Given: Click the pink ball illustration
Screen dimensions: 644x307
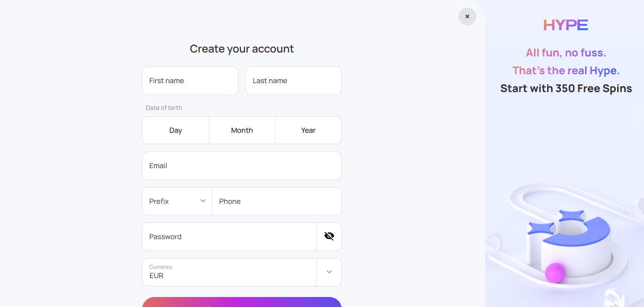Looking at the screenshot, I should click(x=555, y=273).
